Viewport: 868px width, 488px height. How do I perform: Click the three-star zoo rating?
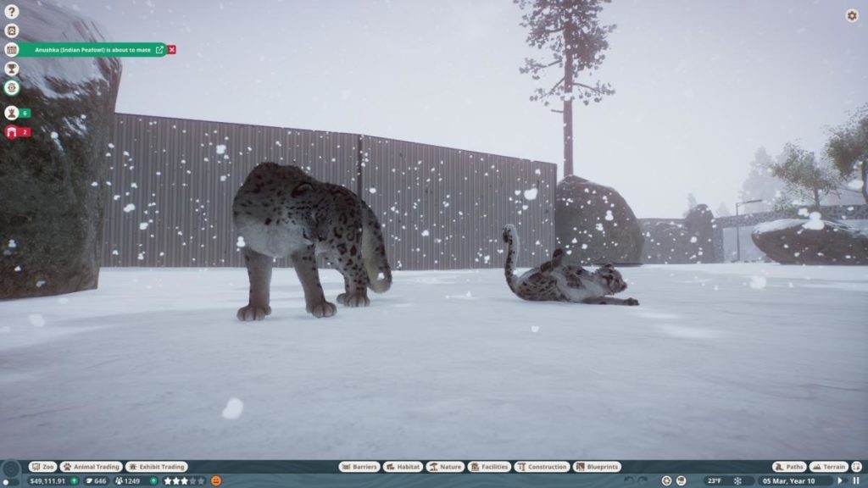pyautogui.click(x=184, y=481)
